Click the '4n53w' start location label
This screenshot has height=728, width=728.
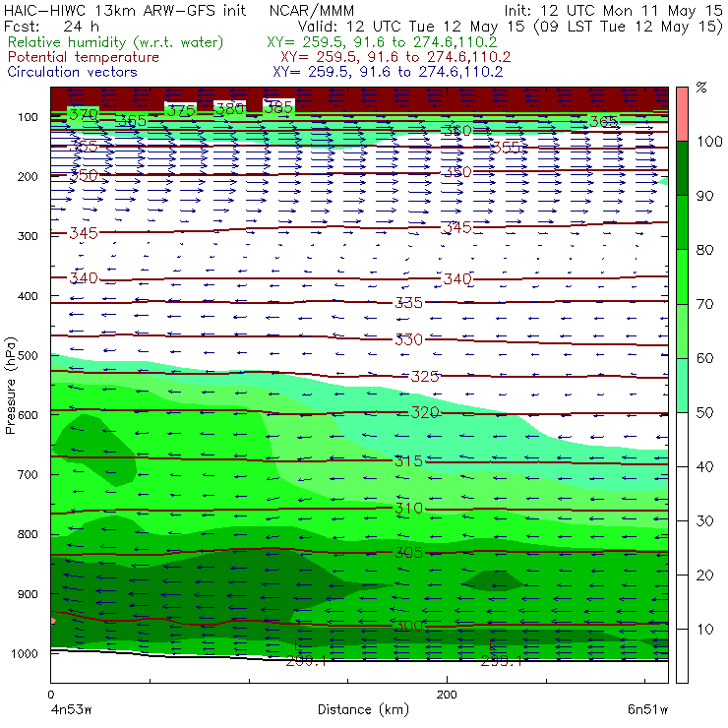[71, 709]
